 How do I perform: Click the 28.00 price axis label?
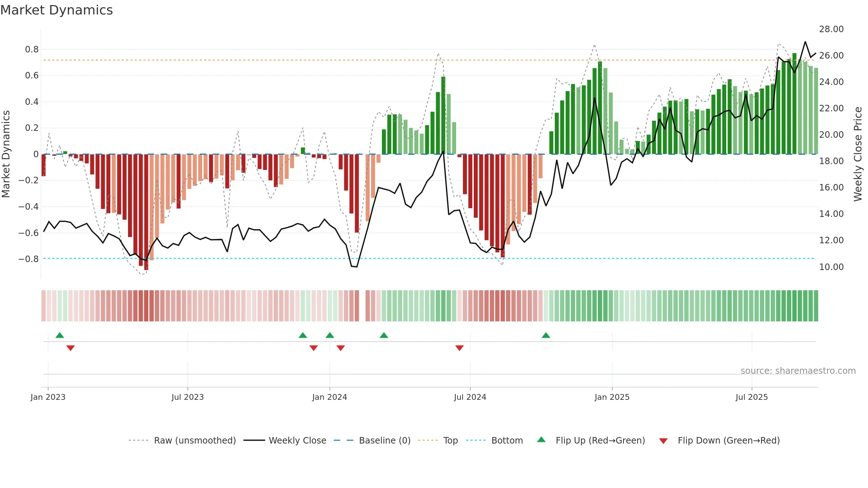(831, 29)
